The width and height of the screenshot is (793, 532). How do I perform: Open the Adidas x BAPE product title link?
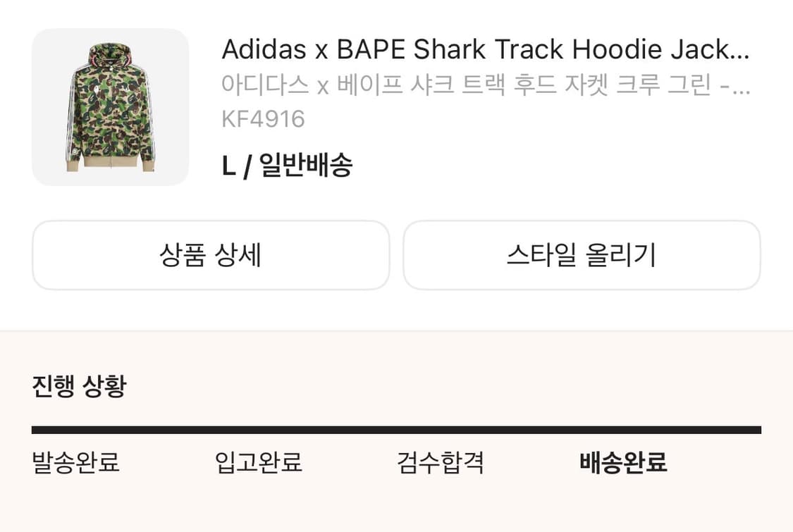click(x=485, y=50)
